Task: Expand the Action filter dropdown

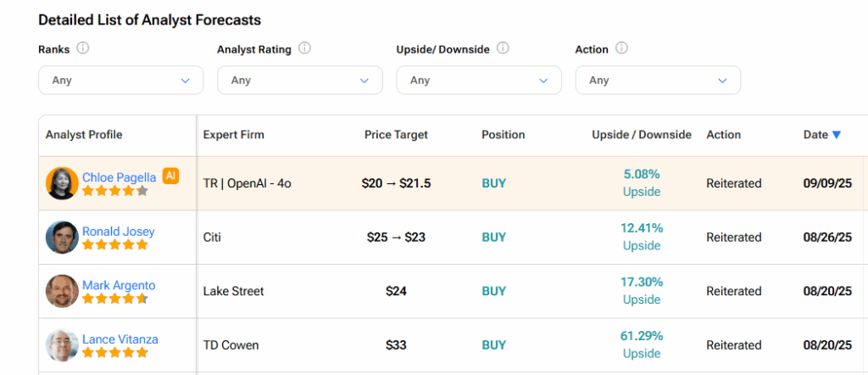Action: [658, 81]
